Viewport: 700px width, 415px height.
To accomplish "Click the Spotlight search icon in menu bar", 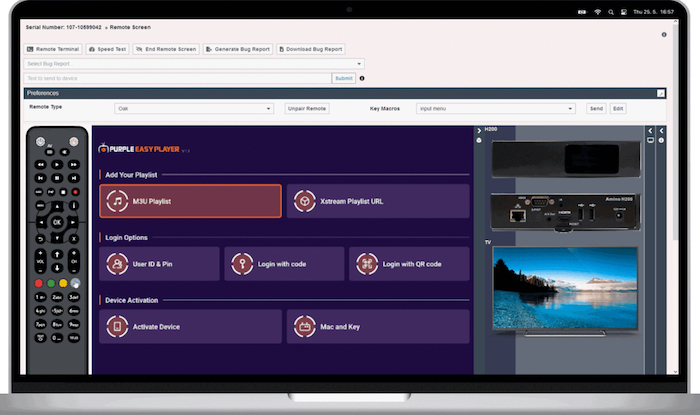I will point(611,12).
